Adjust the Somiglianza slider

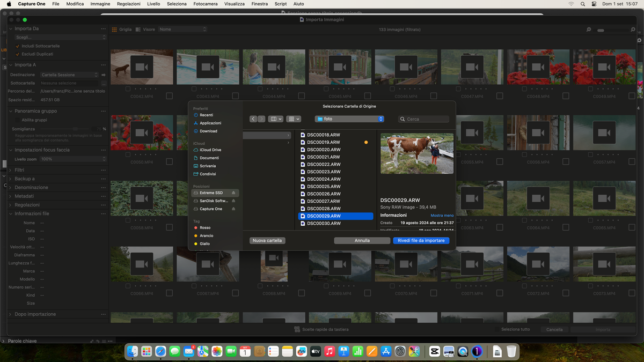coord(75,129)
